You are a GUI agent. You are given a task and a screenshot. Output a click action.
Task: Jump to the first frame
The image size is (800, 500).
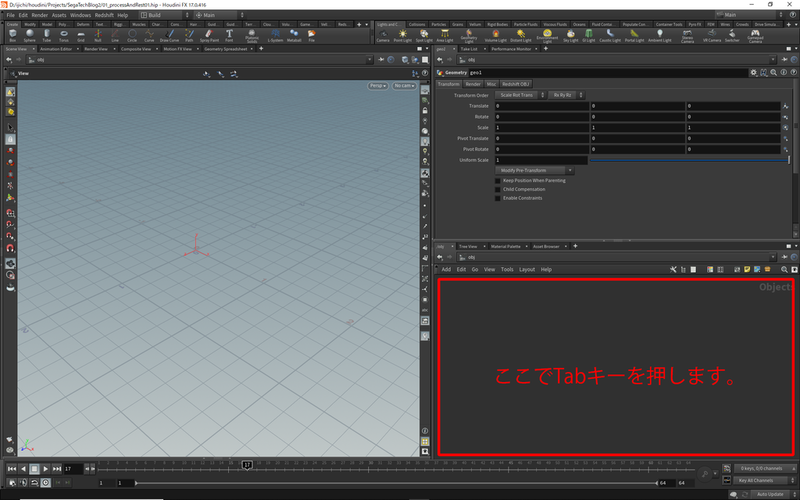click(12, 468)
